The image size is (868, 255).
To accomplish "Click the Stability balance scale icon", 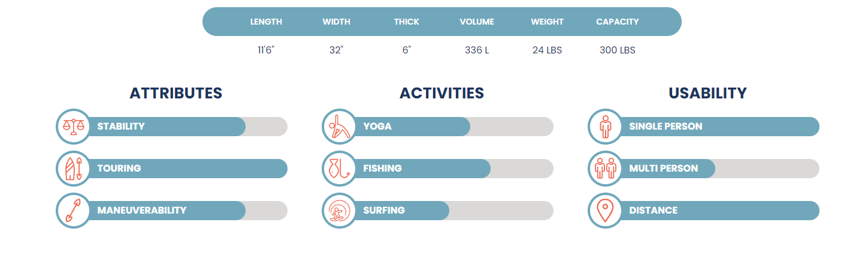I will tap(74, 127).
